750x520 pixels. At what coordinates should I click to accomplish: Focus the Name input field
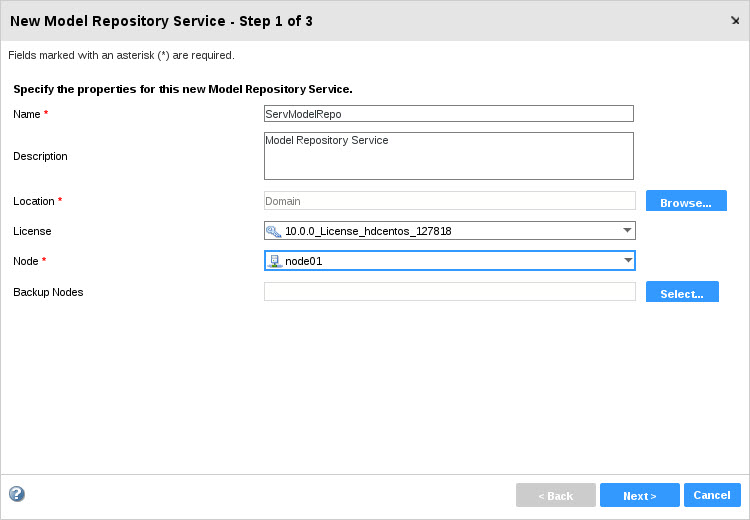(449, 114)
